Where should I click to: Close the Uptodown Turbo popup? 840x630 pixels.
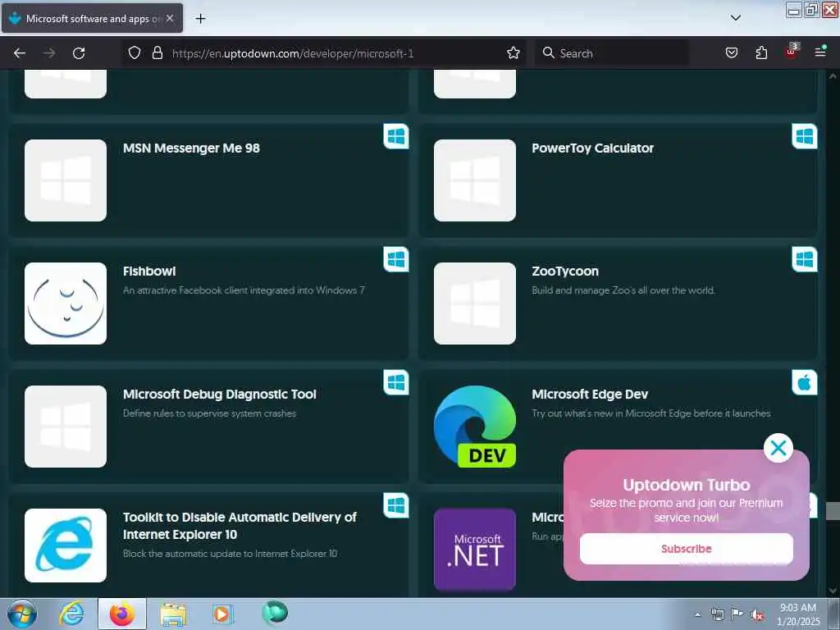778,448
